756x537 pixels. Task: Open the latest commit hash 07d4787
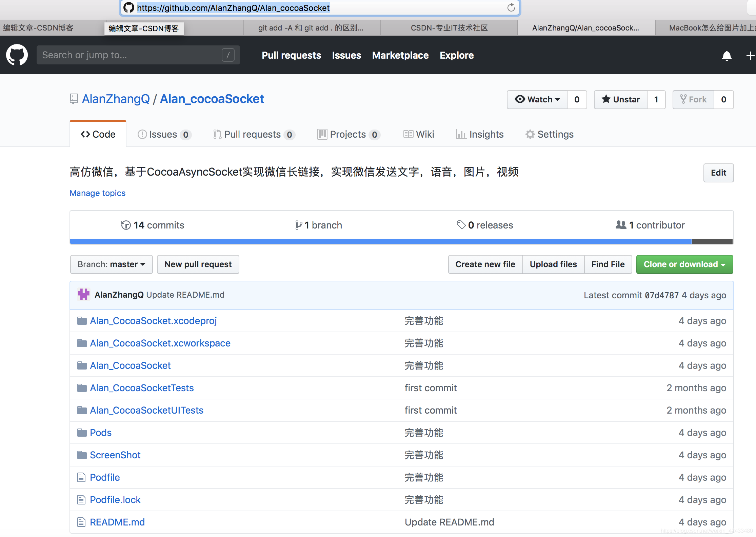[x=661, y=295]
